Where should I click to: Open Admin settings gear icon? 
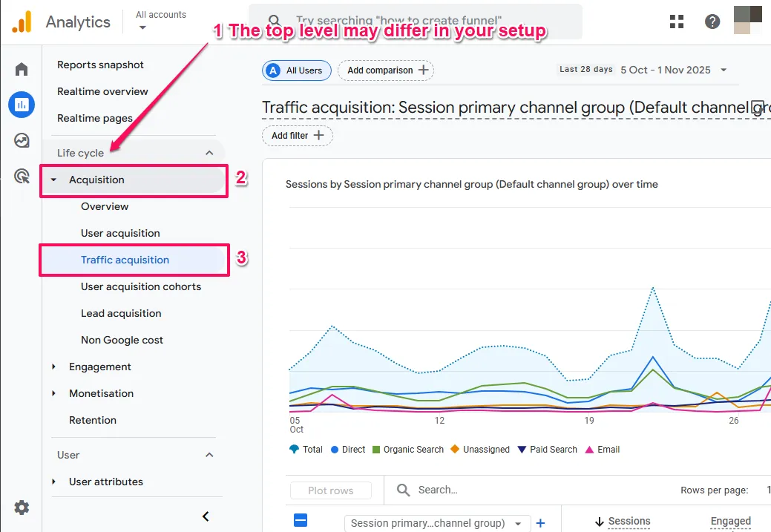tap(22, 508)
